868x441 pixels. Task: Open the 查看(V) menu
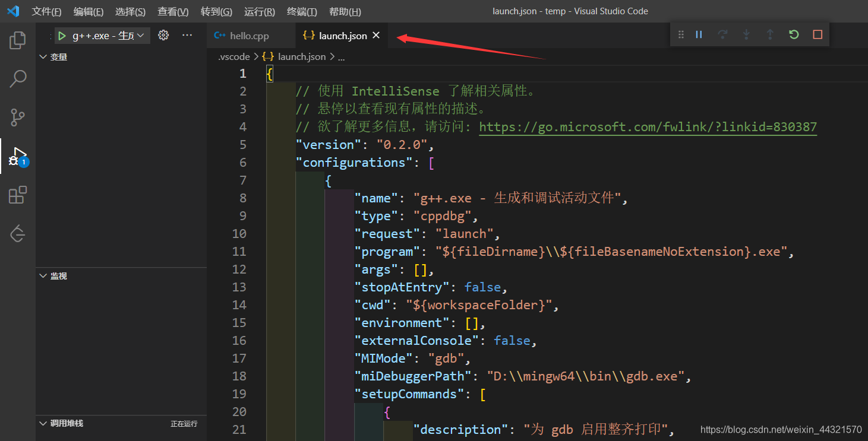click(173, 11)
